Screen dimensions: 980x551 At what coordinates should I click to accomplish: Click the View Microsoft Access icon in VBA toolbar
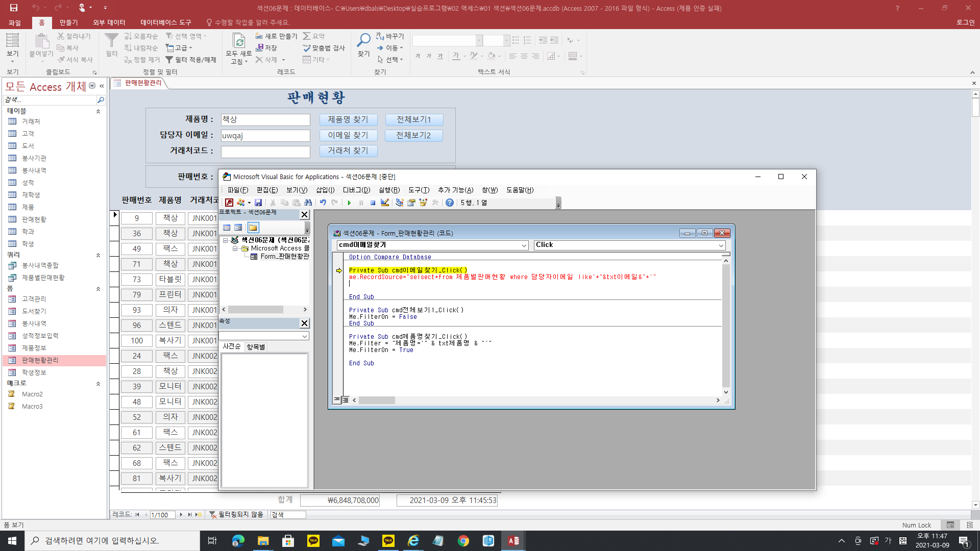pos(229,203)
